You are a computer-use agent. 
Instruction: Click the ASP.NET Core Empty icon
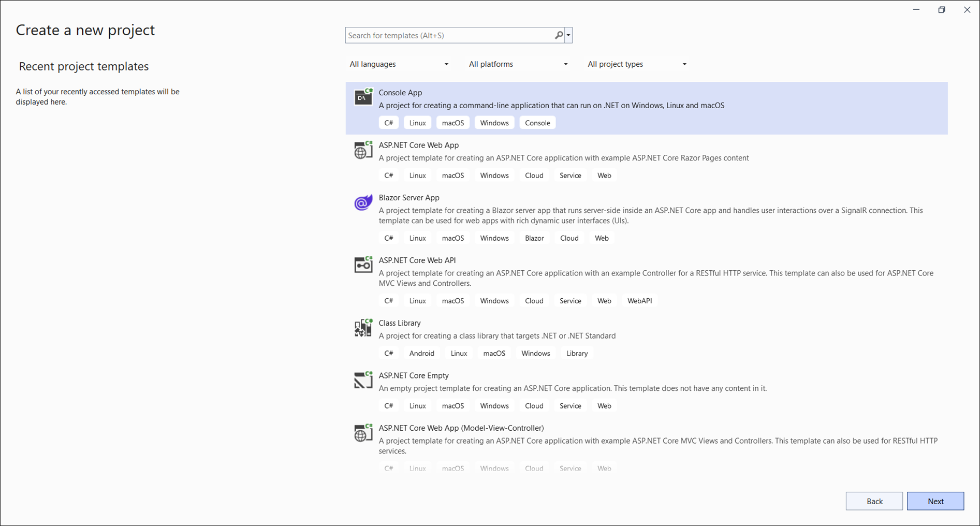[363, 380]
